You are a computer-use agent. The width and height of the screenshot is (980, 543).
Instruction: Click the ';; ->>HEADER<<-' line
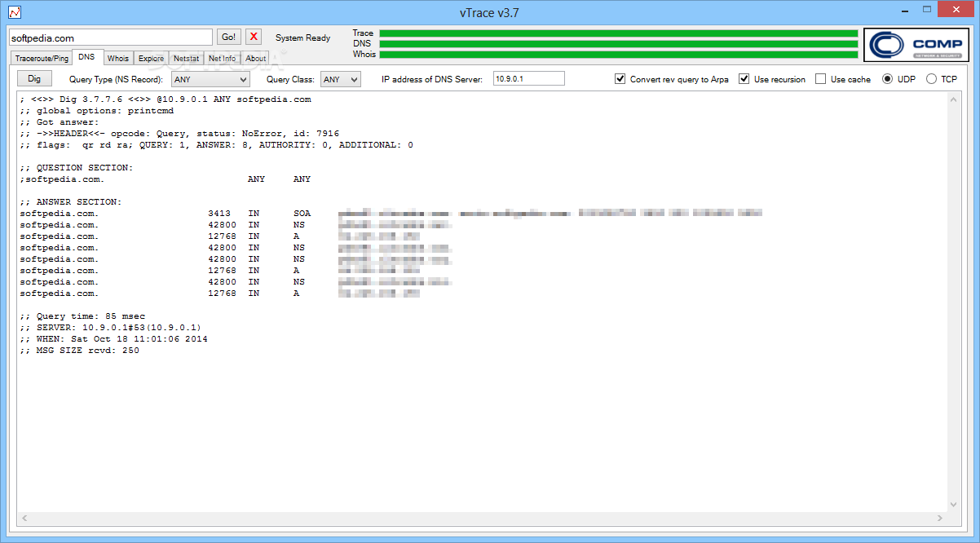(x=180, y=134)
